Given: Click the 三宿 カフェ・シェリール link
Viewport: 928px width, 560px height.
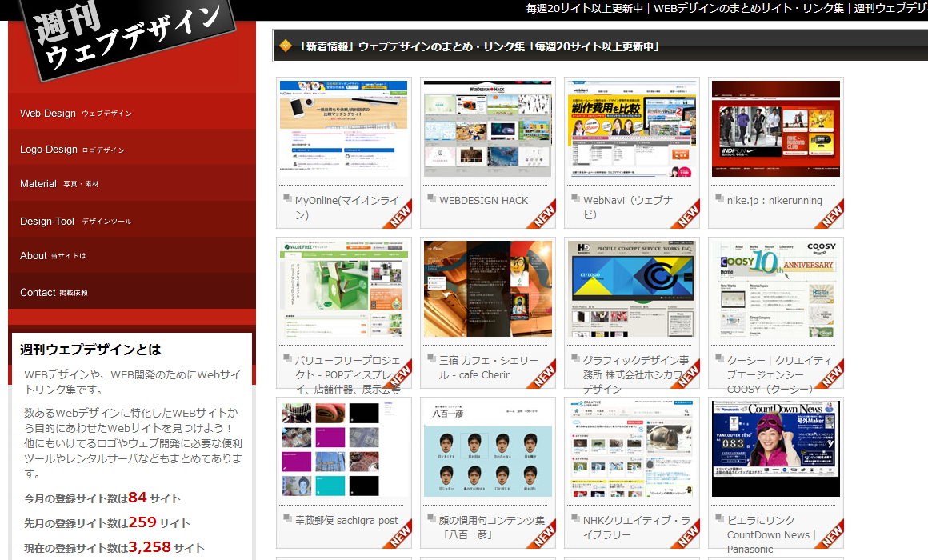Looking at the screenshot, I should 488,368.
